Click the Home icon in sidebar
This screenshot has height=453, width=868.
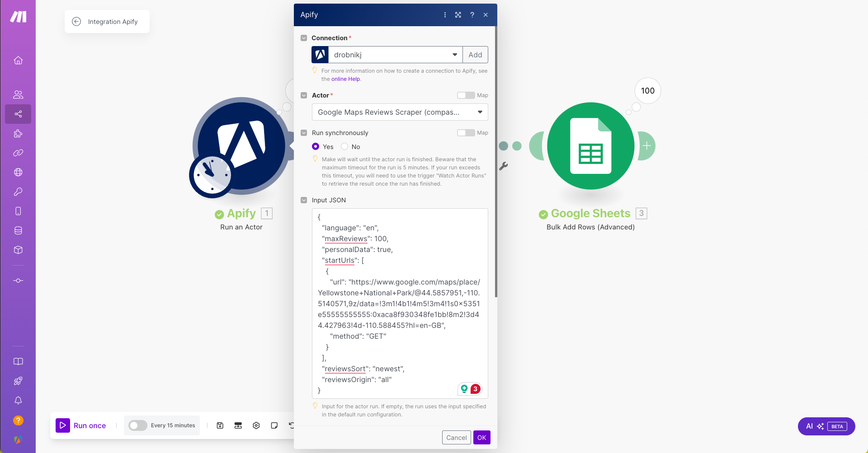[x=18, y=61]
